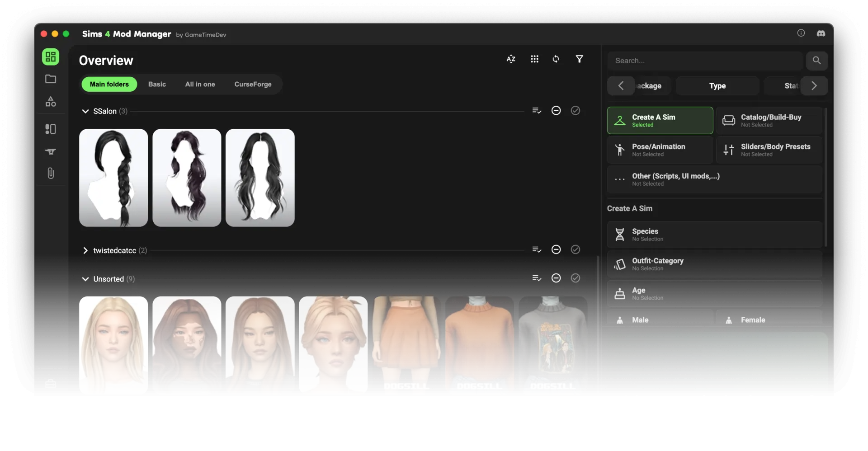Switch to the CurseForge tab
The width and height of the screenshot is (868, 451).
[253, 85]
